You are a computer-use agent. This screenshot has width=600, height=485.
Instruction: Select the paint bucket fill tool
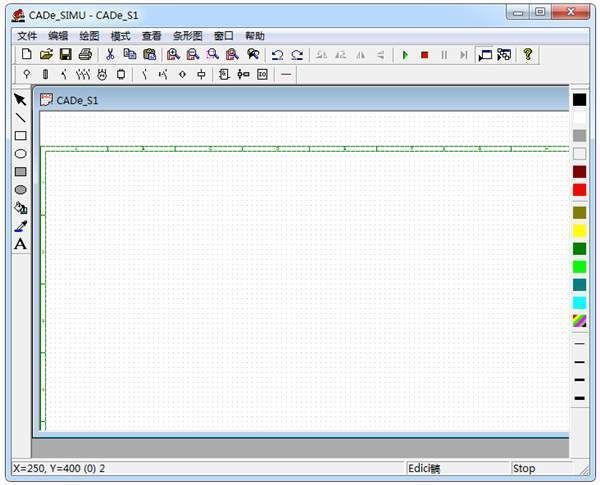coord(20,208)
